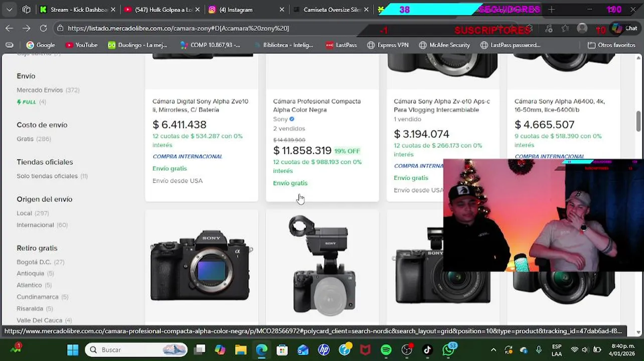The width and height of the screenshot is (644, 361).
Task: Open Cámara Digital Sony Alpha Zve10 listing
Action: (x=200, y=105)
